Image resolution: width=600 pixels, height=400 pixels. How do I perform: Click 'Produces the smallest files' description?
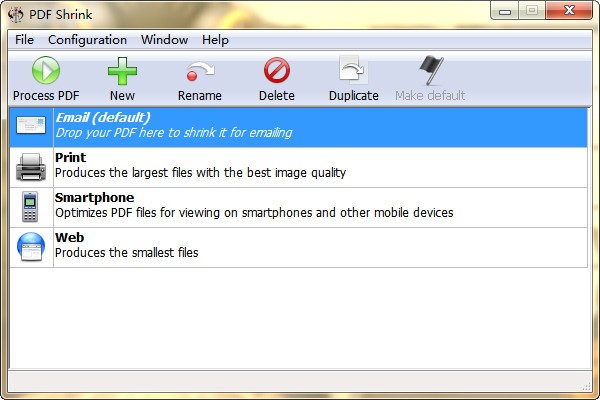click(x=127, y=253)
